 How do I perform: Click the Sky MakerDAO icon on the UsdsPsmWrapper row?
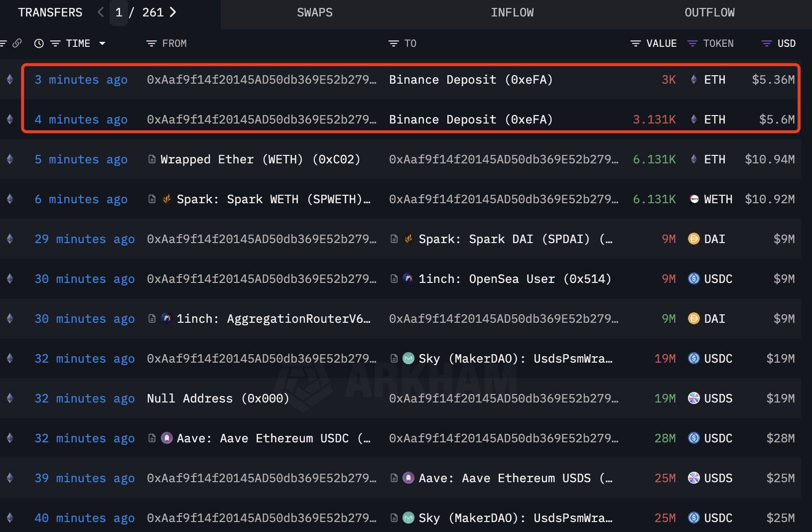click(409, 358)
